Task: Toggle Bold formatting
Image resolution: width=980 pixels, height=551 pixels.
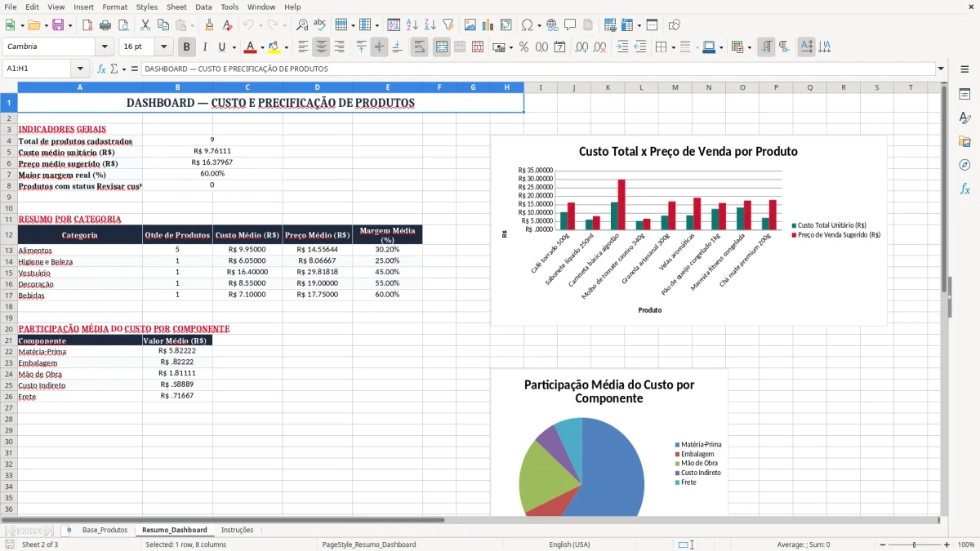Action: tap(187, 47)
